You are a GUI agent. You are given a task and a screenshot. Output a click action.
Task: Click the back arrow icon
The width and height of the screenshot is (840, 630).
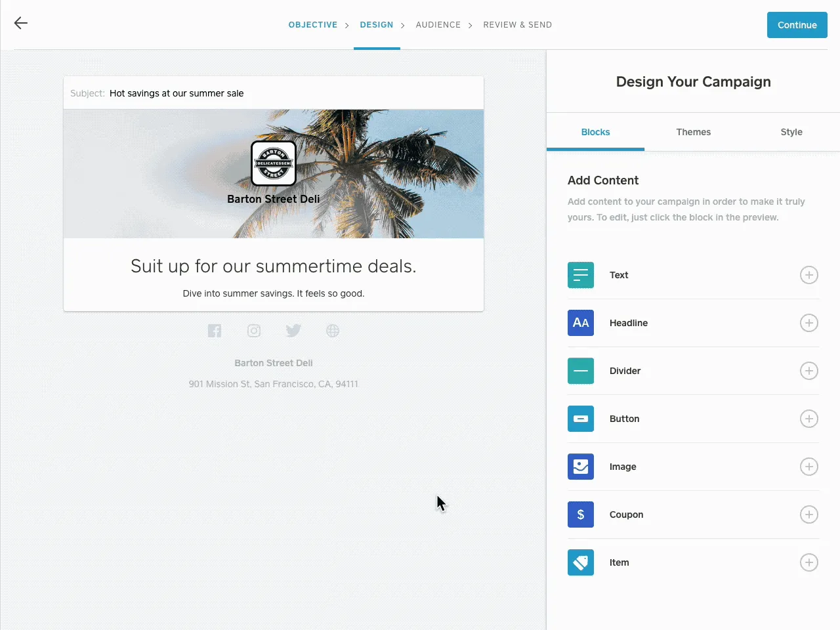pyautogui.click(x=21, y=23)
